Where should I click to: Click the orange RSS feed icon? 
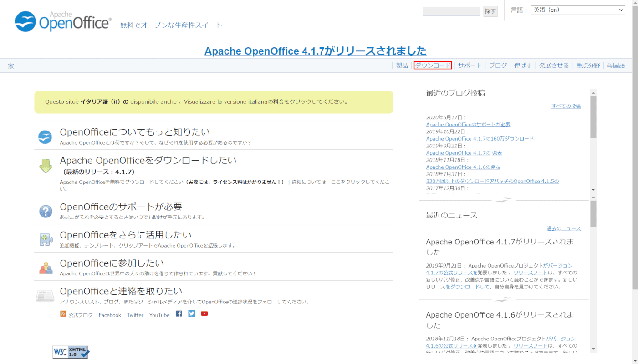63,314
